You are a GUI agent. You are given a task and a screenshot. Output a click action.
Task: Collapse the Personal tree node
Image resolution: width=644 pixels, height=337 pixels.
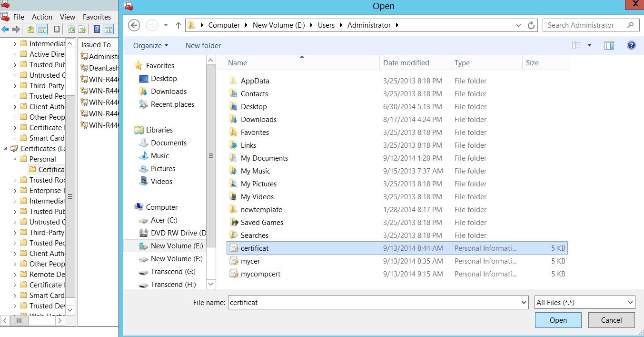pyautogui.click(x=15, y=159)
